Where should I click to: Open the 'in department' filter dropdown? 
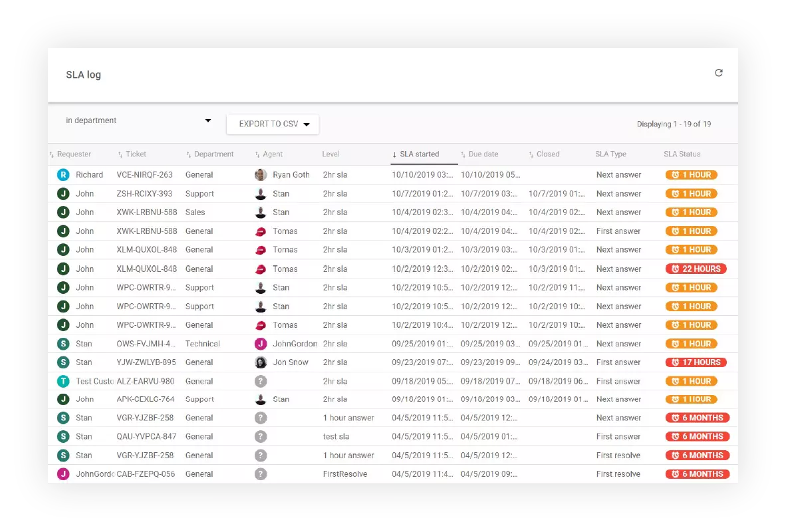pos(138,120)
